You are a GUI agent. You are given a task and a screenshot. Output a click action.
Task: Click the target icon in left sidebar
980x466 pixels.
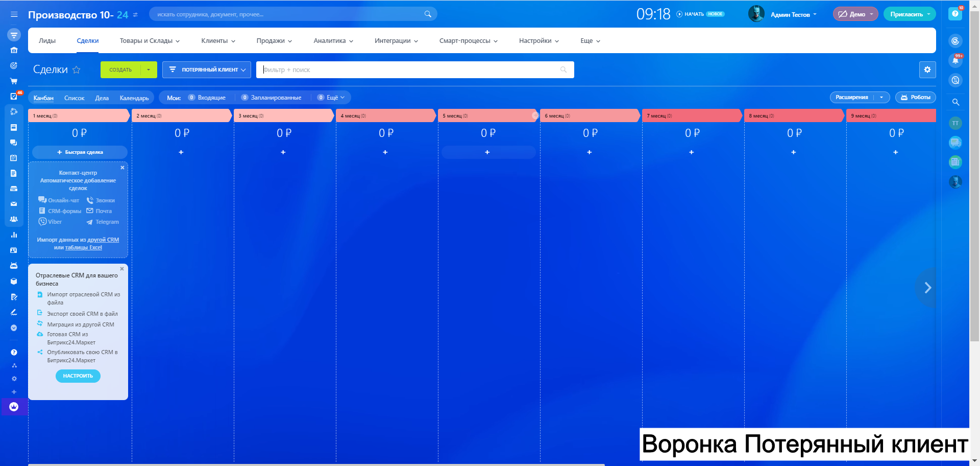(14, 65)
